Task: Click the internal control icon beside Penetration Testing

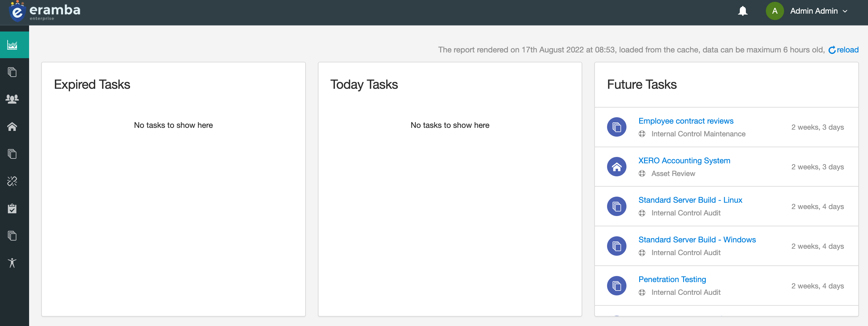Action: pyautogui.click(x=617, y=285)
